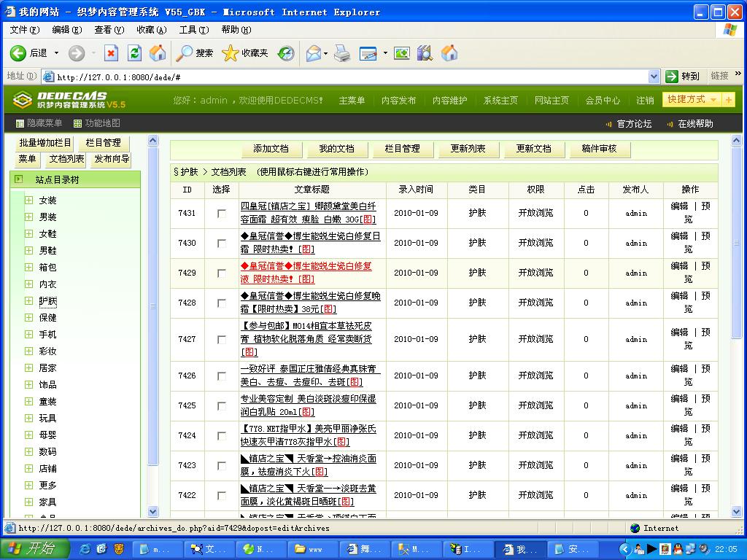Open the address bar dropdown arrow
The height and width of the screenshot is (560, 747).
(654, 76)
